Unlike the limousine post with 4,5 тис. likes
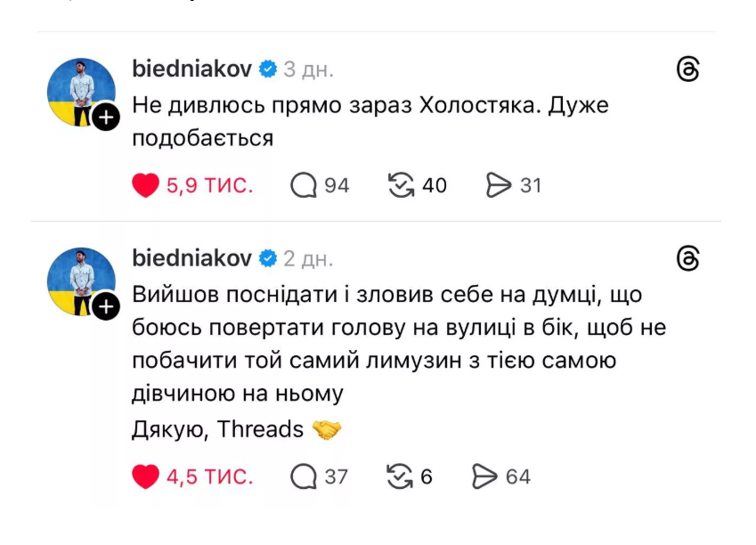The image size is (756, 545). click(145, 476)
